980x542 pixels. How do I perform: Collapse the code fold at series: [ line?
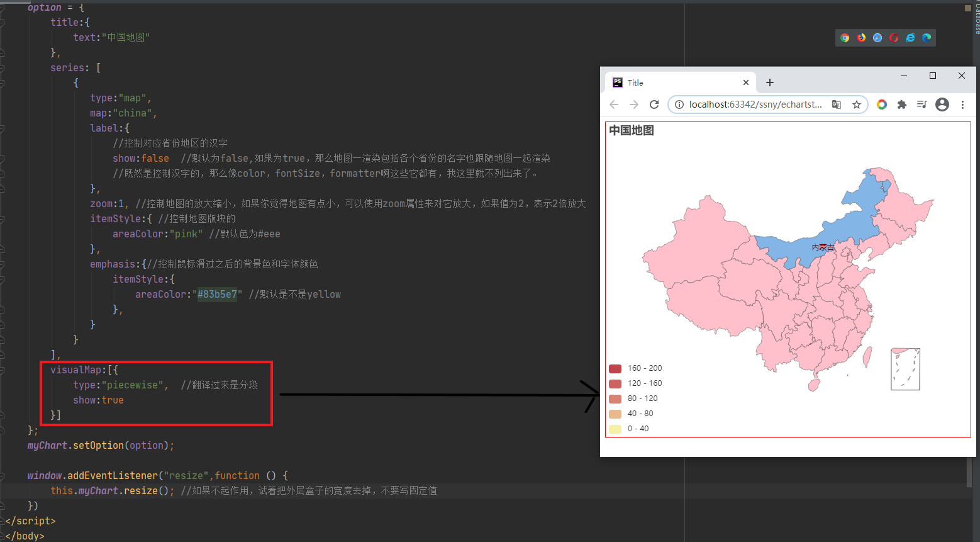tap(2, 67)
